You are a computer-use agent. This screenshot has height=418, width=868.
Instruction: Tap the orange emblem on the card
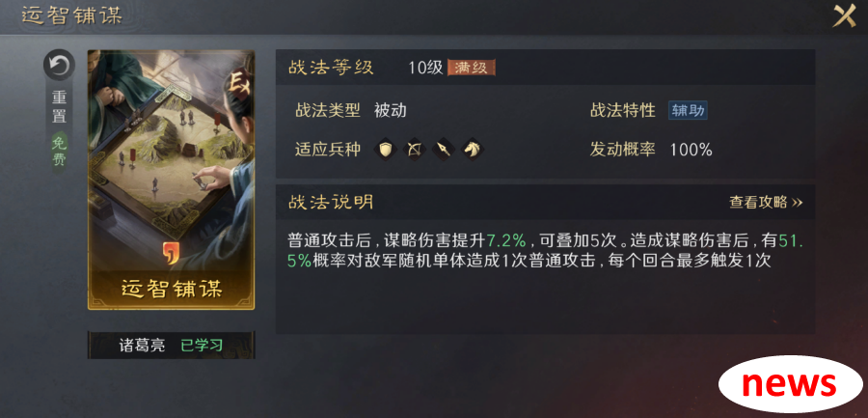click(171, 253)
